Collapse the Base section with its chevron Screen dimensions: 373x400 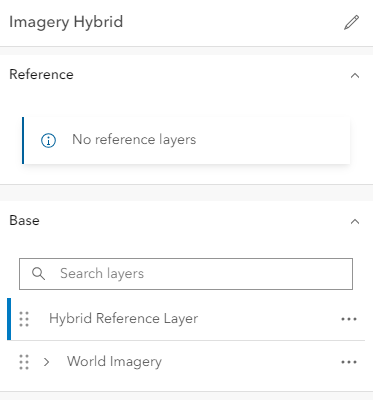pos(355,222)
